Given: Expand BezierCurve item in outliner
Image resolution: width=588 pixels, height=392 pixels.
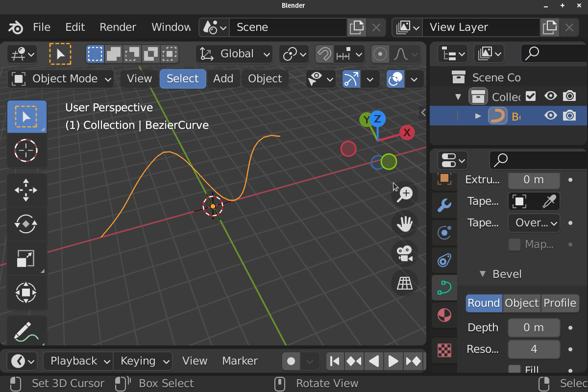Looking at the screenshot, I should click(x=479, y=116).
